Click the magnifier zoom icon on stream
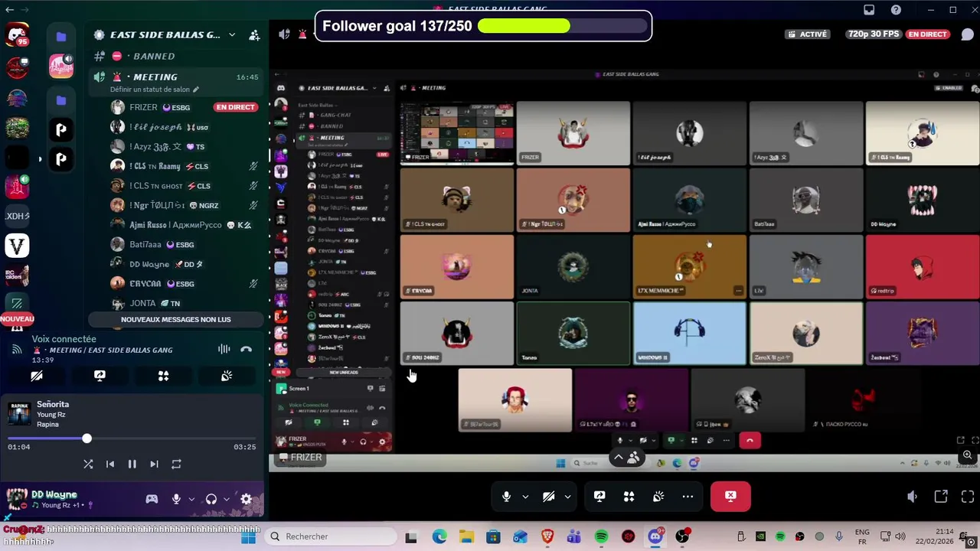The image size is (980, 551). [x=968, y=455]
